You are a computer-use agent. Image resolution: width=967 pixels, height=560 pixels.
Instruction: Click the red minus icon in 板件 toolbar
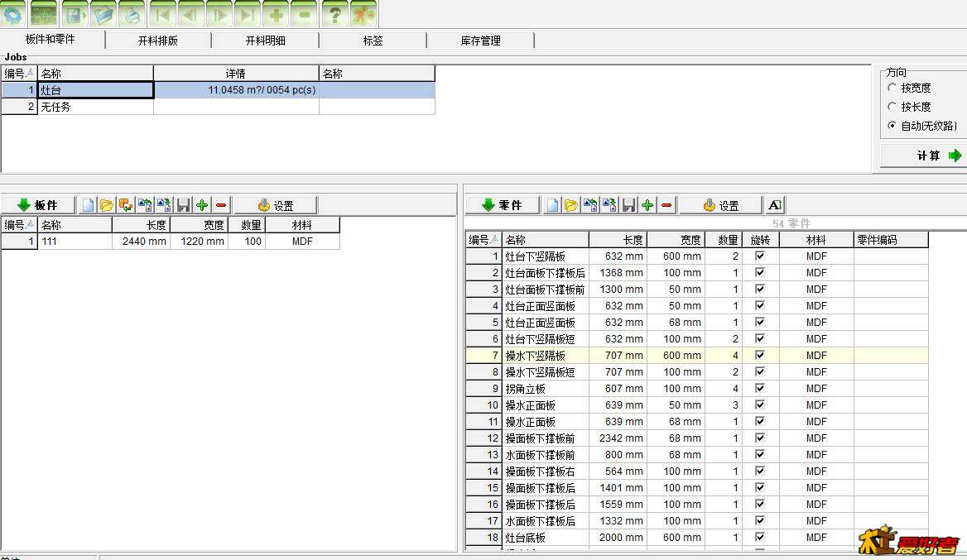pyautogui.click(x=221, y=205)
